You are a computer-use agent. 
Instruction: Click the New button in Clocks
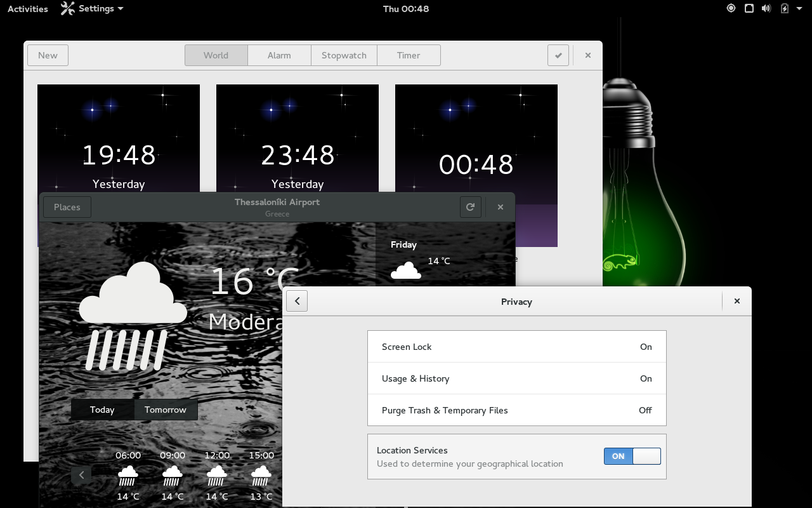click(x=48, y=55)
